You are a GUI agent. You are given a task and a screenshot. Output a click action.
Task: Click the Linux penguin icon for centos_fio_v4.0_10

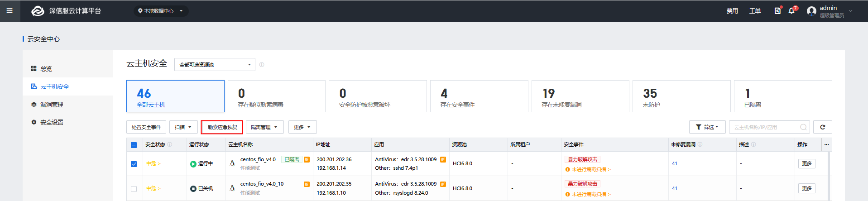232,188
